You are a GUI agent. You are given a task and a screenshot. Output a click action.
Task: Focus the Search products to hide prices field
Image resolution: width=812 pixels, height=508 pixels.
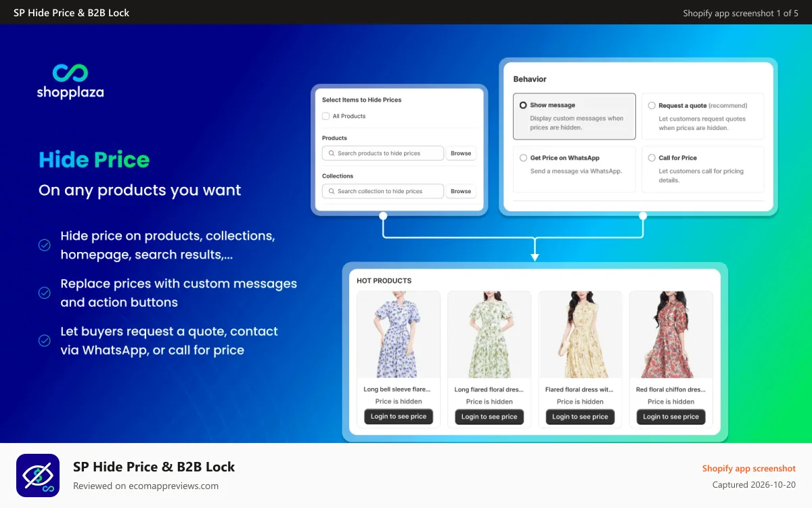[x=383, y=153]
